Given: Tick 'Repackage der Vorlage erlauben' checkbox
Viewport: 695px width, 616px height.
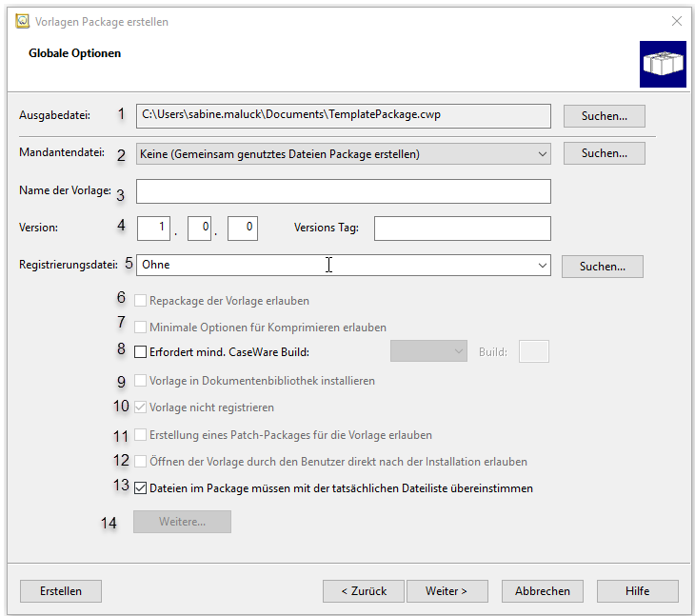Looking at the screenshot, I should click(140, 301).
